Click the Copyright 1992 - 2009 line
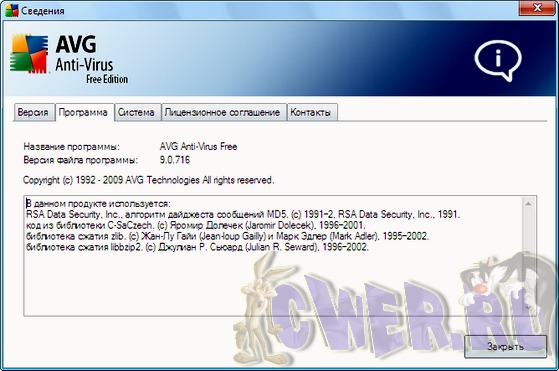 (149, 180)
